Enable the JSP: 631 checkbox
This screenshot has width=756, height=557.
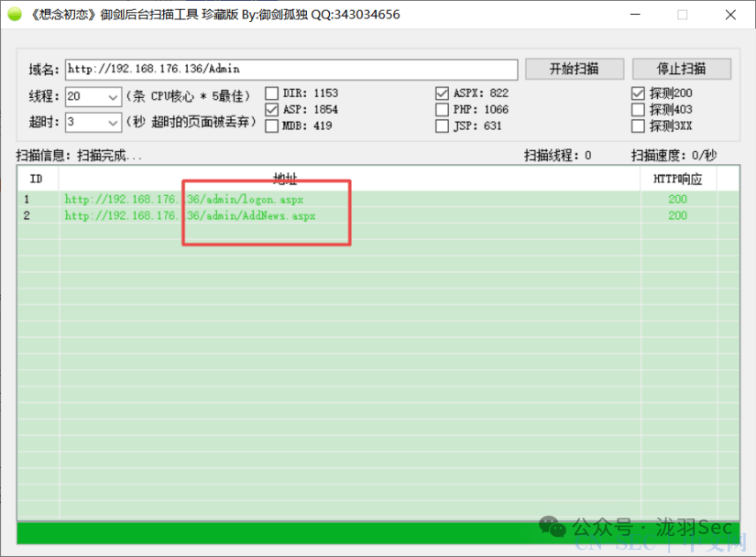(442, 126)
